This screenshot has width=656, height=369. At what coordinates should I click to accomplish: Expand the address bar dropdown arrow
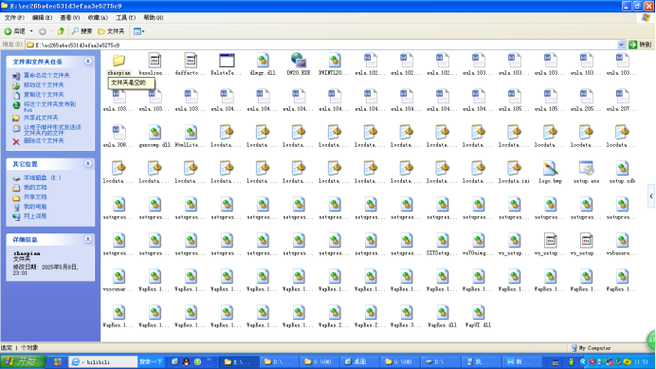click(x=621, y=45)
